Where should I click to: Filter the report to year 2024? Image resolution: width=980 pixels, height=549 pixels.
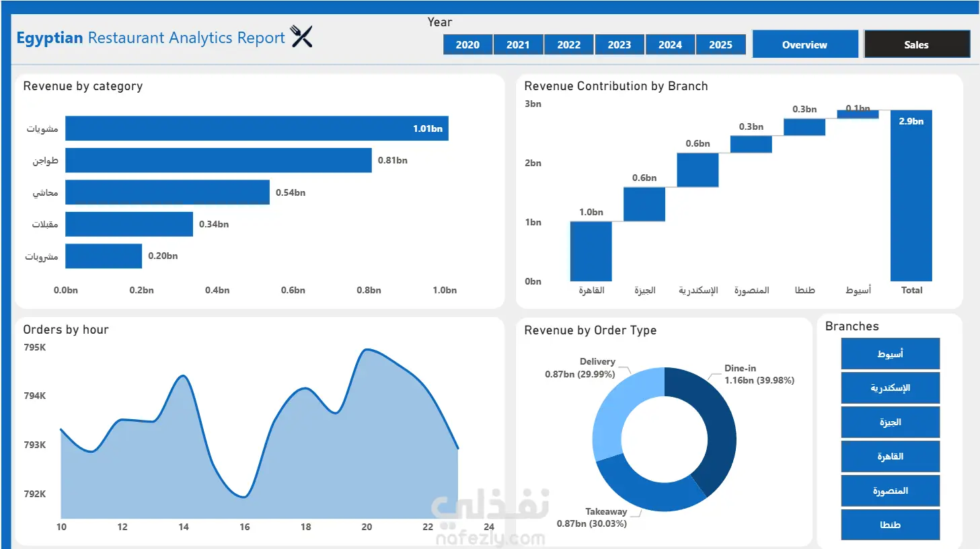click(670, 45)
